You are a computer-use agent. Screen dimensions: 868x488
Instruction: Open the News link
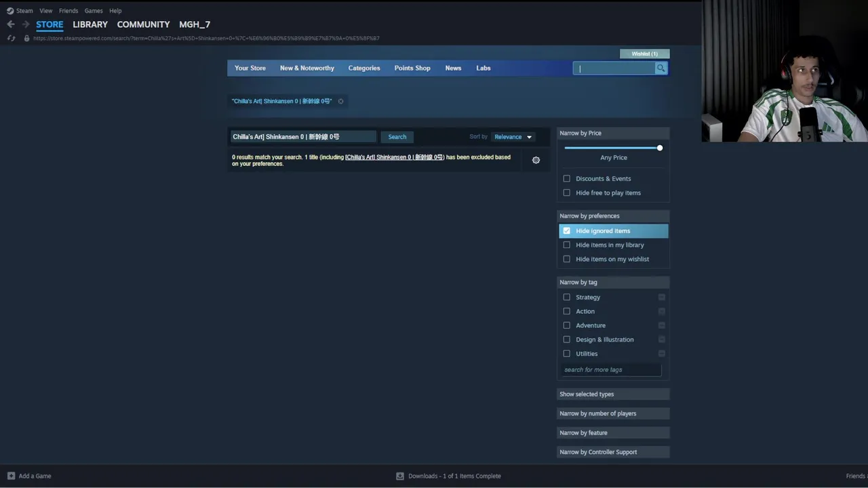[453, 68]
